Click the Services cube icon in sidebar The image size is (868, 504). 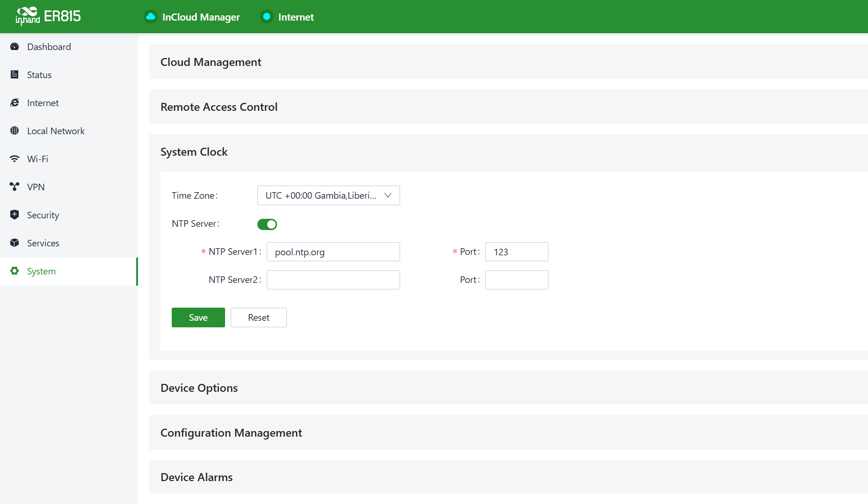coord(15,243)
